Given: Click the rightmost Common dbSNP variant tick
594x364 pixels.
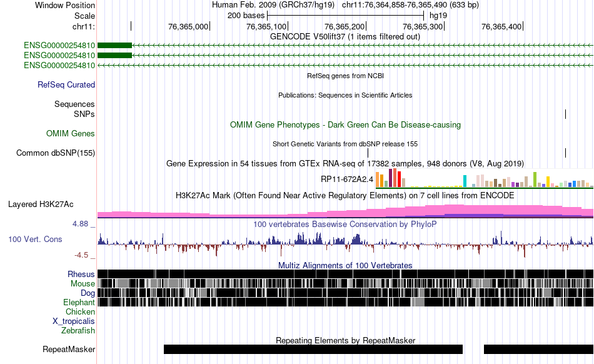Looking at the screenshot, I should click(565, 153).
